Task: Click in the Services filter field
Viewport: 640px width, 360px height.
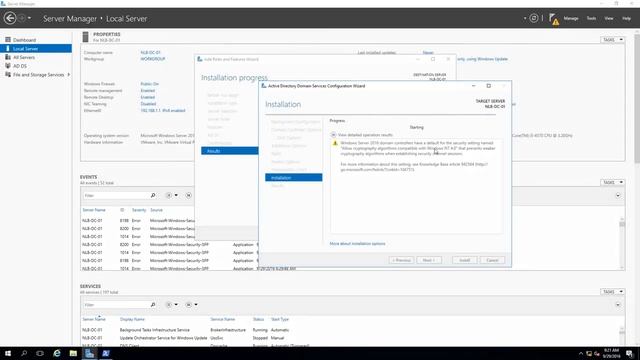Action: (116, 305)
